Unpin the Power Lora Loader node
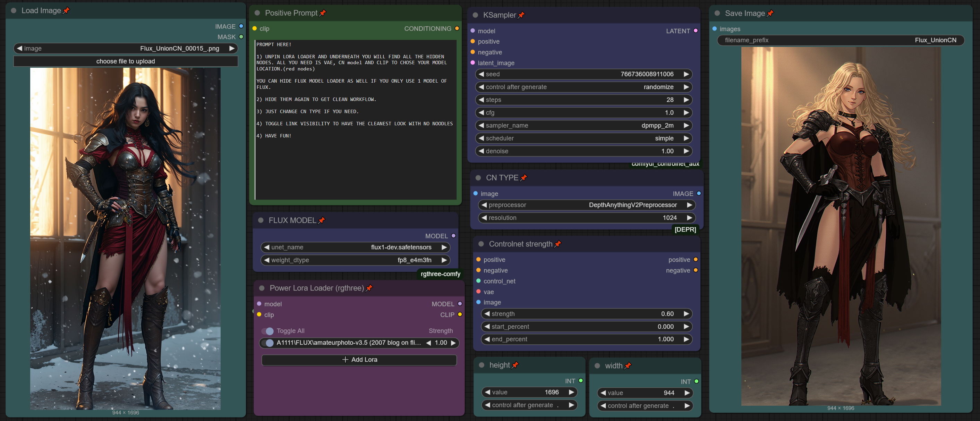 pos(369,288)
